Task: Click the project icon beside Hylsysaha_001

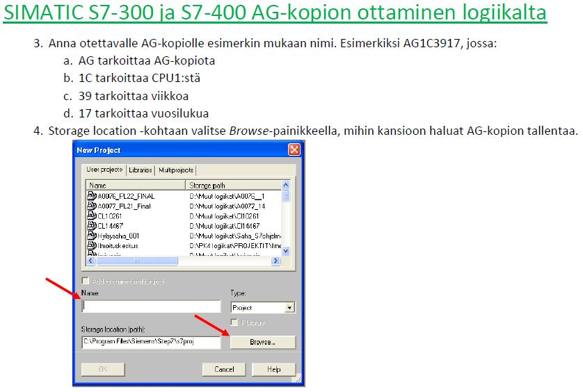Action: [x=91, y=236]
